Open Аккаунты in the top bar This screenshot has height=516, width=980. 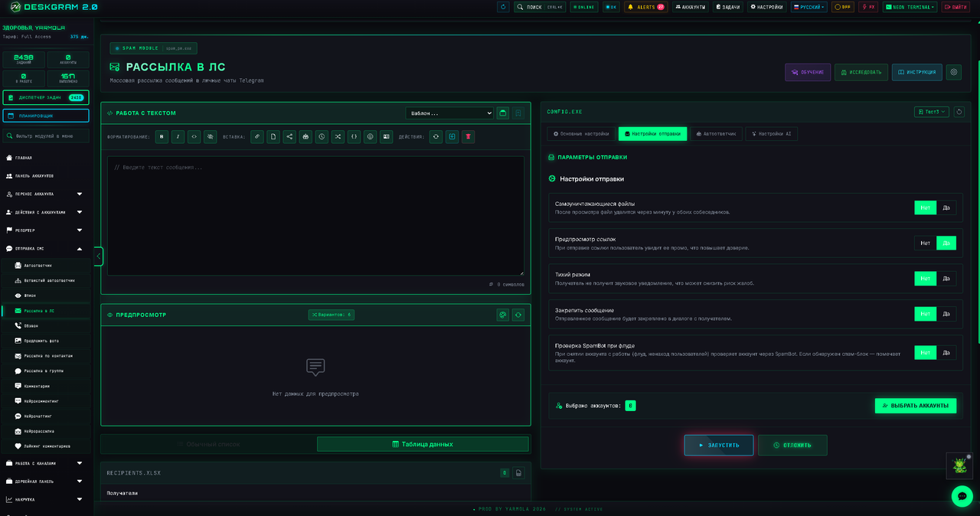[691, 7]
